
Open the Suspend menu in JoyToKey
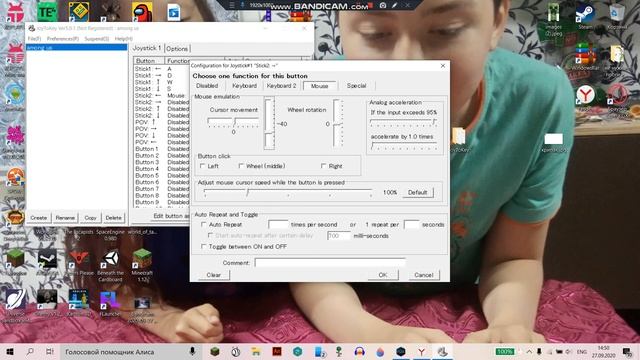coord(97,39)
